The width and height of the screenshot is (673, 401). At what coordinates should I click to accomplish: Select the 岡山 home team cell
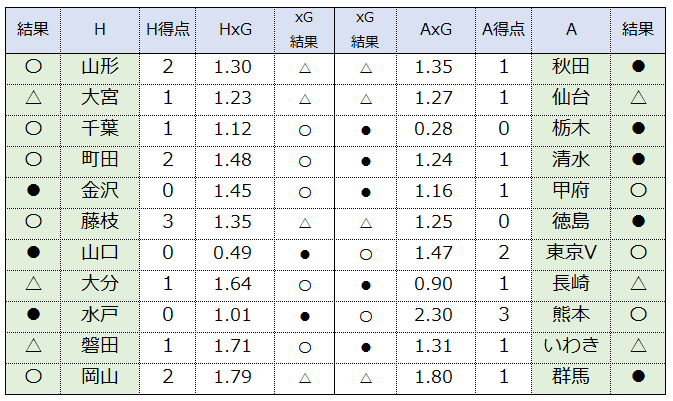pyautogui.click(x=100, y=377)
